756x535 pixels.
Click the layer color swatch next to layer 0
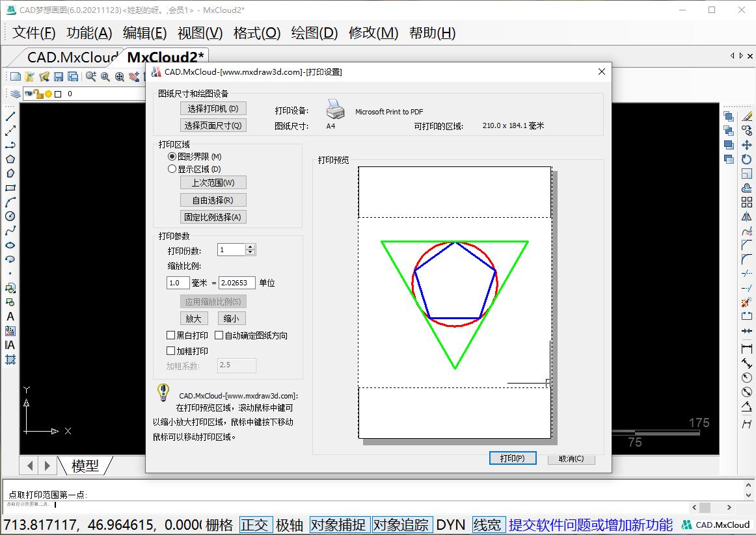[x=58, y=94]
